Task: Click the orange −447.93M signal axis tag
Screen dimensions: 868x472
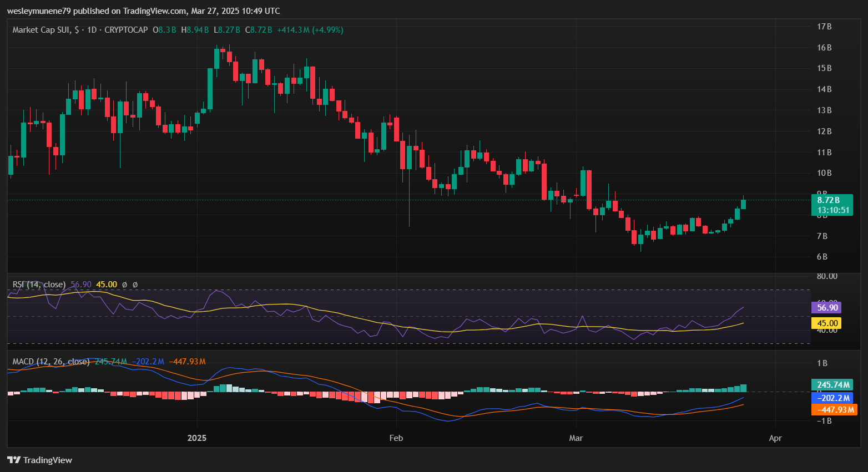Action: [834, 409]
